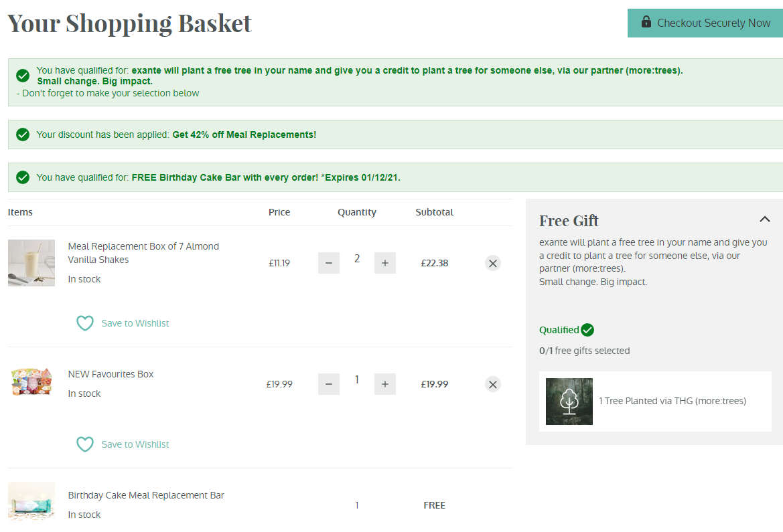Click the Quantity column header

click(x=357, y=212)
